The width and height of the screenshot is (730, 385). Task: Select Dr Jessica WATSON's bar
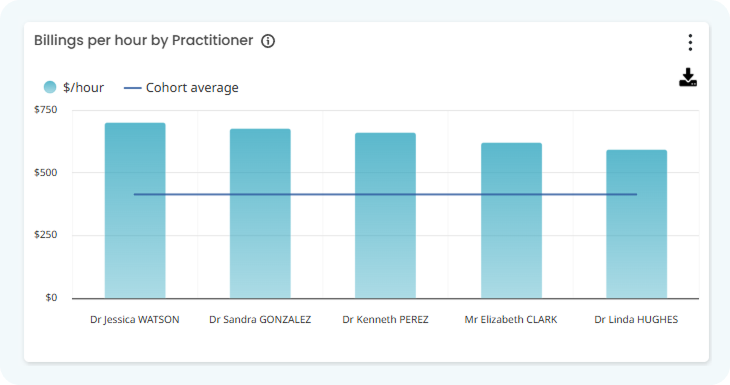click(x=135, y=210)
